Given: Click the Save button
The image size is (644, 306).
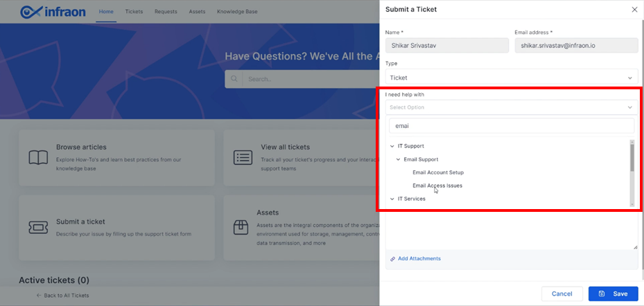Looking at the screenshot, I should click(613, 294).
